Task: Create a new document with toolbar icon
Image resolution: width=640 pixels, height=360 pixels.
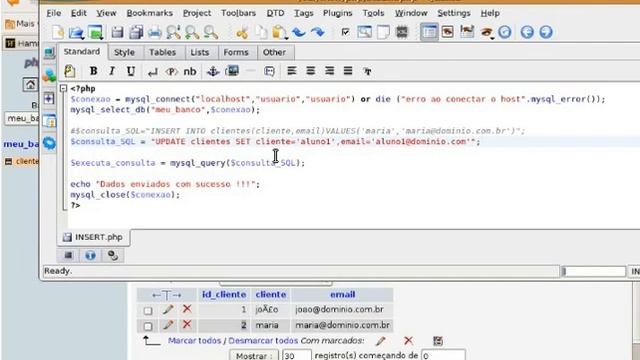Action: point(58,32)
